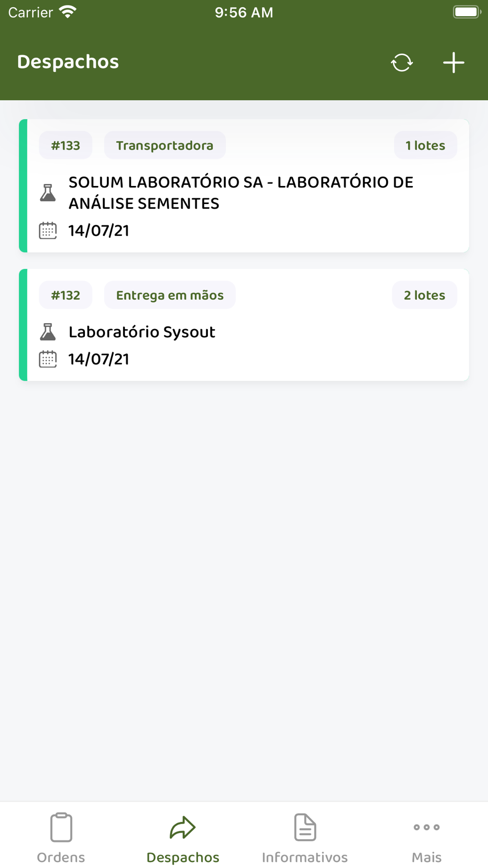Tap the Transportadora label chip
The image size is (488, 868).
click(165, 145)
